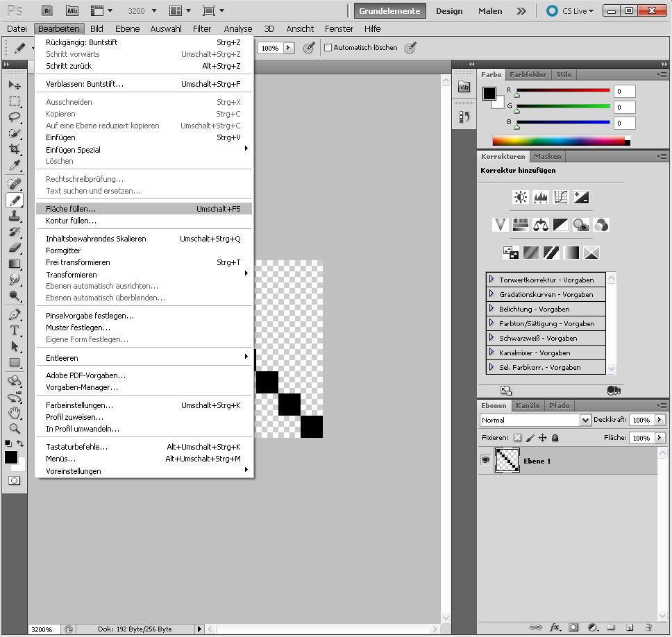Expand Tonwertkorrektur - Vorgaben presets

(x=492, y=280)
